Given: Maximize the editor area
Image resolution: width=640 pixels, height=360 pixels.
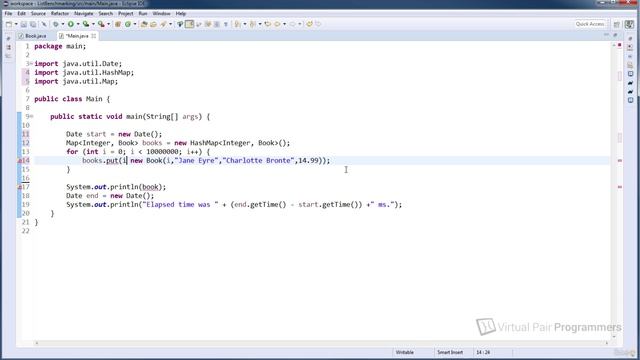Looking at the screenshot, I should 615,36.
